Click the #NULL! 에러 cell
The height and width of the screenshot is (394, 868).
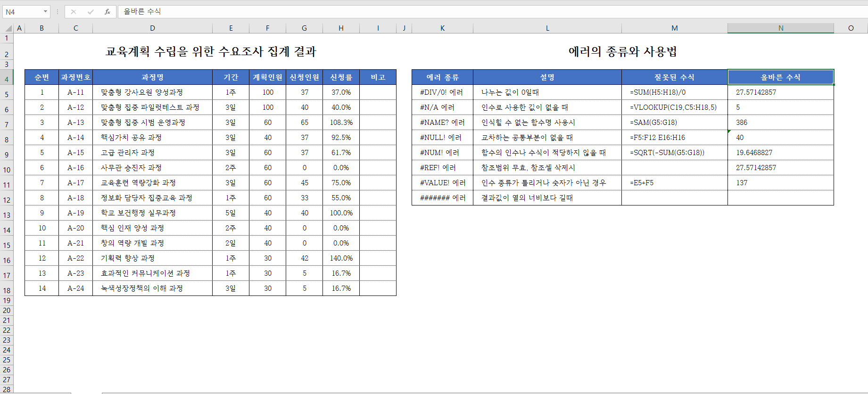coord(442,138)
